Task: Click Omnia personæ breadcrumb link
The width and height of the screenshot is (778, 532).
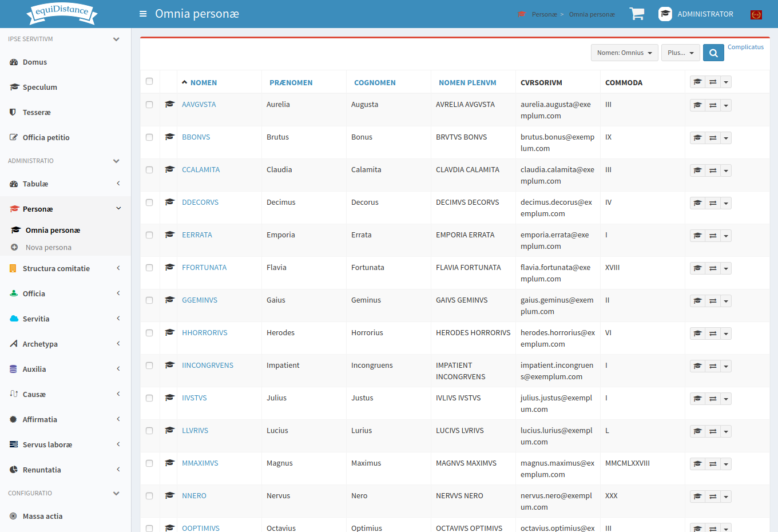Action: (x=592, y=14)
